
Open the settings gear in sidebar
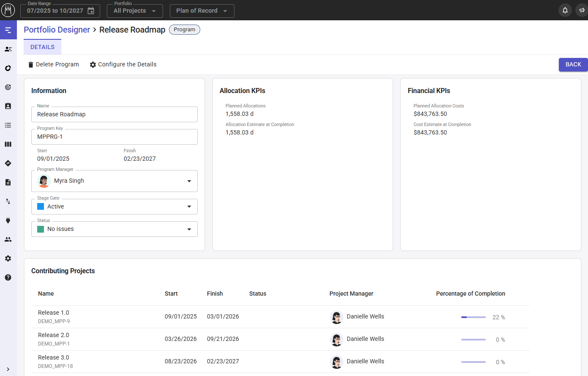[x=8, y=258]
